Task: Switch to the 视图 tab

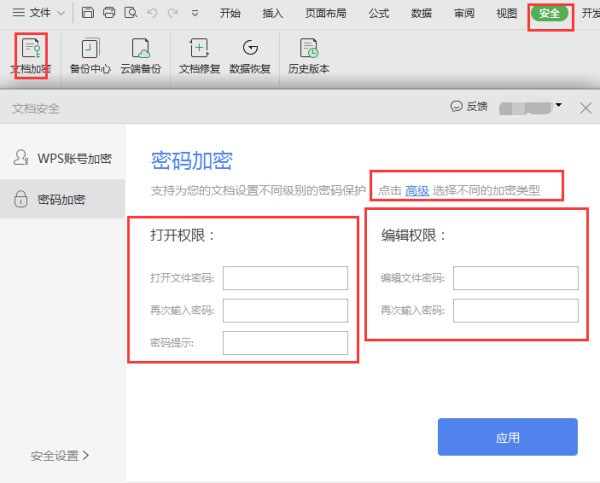Action: pyautogui.click(x=507, y=13)
